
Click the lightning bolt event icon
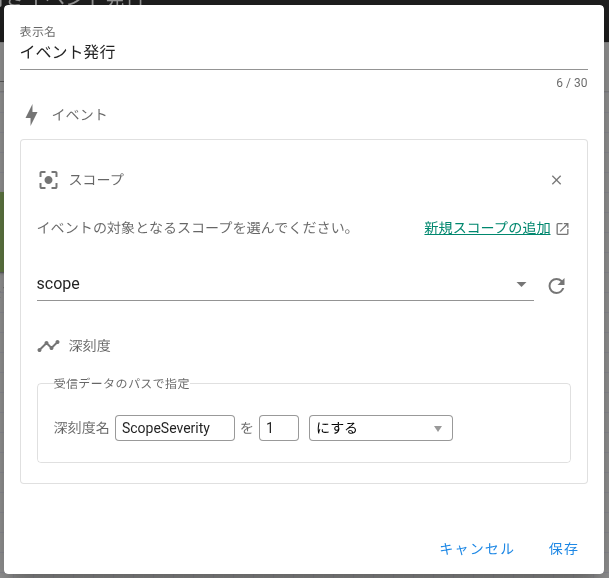point(32,115)
